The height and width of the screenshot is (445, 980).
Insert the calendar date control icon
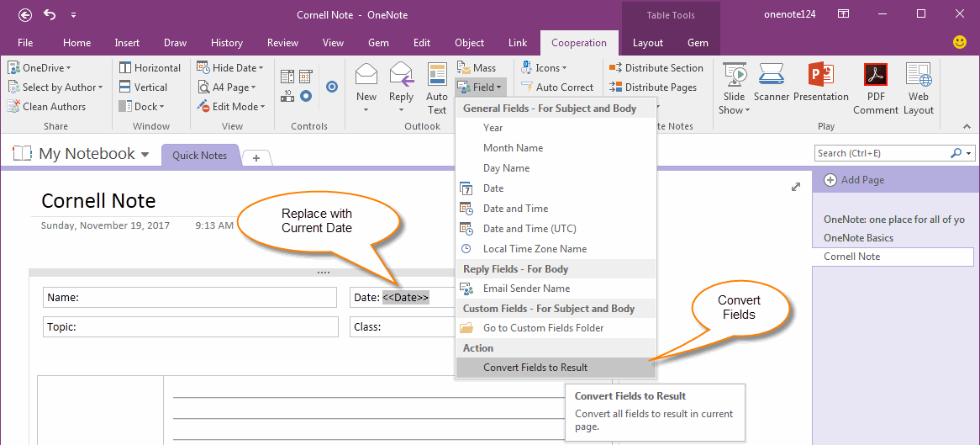point(306,77)
